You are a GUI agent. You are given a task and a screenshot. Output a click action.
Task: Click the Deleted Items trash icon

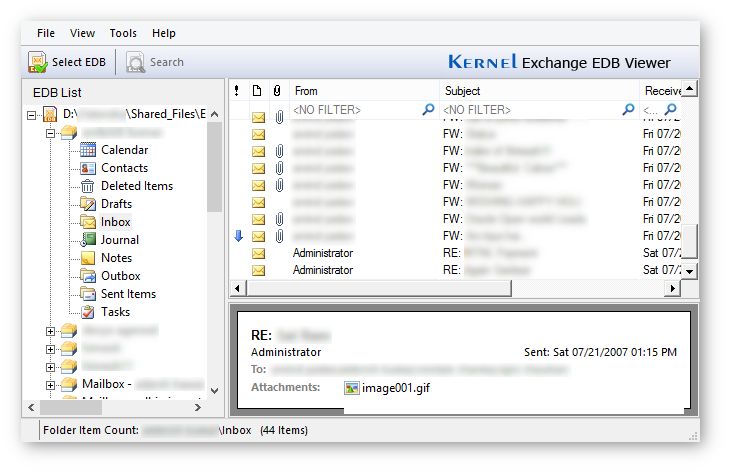click(x=87, y=186)
